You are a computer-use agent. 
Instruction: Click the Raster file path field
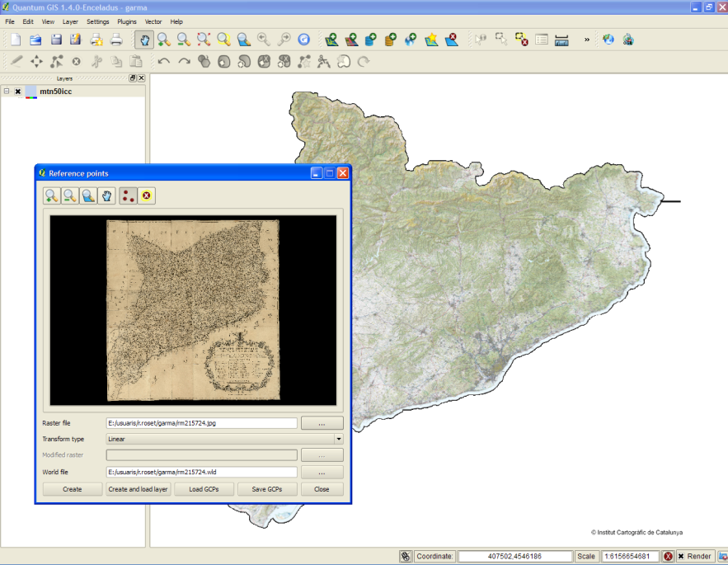(x=201, y=423)
